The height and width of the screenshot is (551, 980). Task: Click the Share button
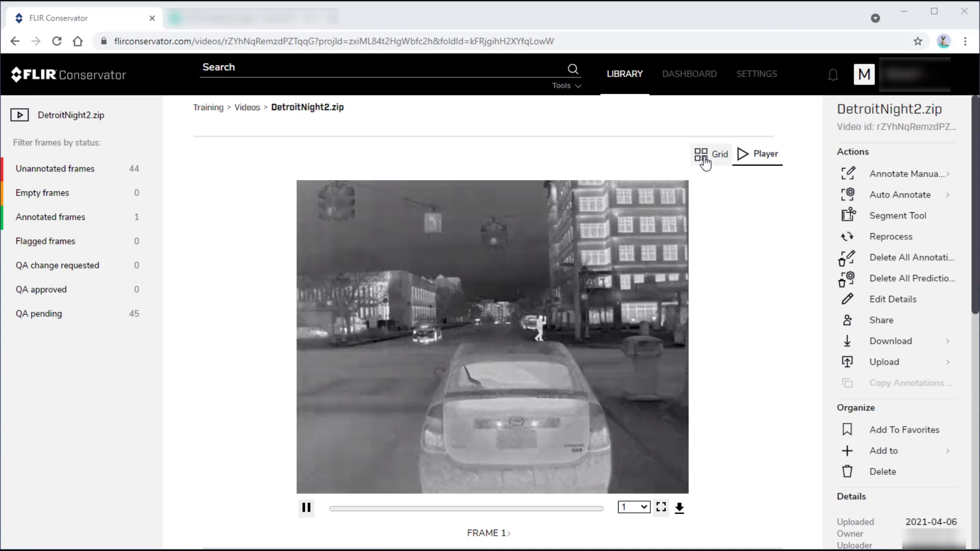(x=881, y=319)
